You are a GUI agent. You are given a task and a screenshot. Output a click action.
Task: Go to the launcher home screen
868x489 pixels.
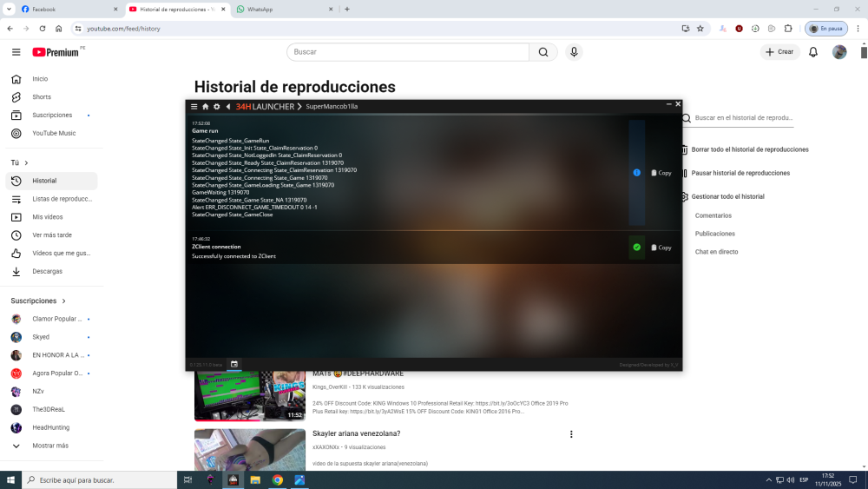206,106
